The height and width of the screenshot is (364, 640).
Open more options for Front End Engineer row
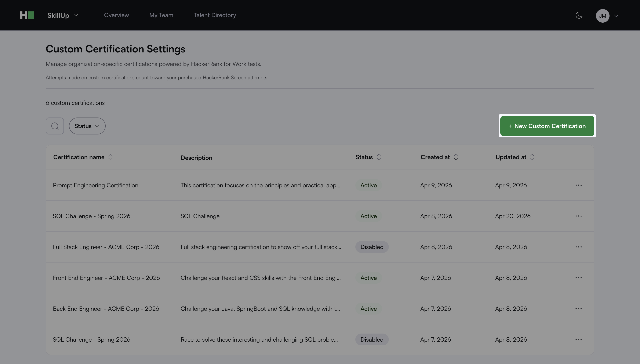[578, 278]
